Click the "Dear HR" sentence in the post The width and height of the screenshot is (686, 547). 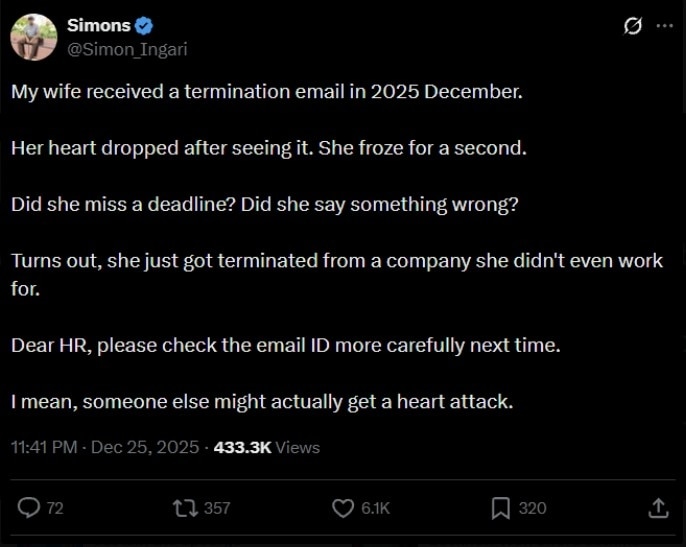tap(286, 345)
